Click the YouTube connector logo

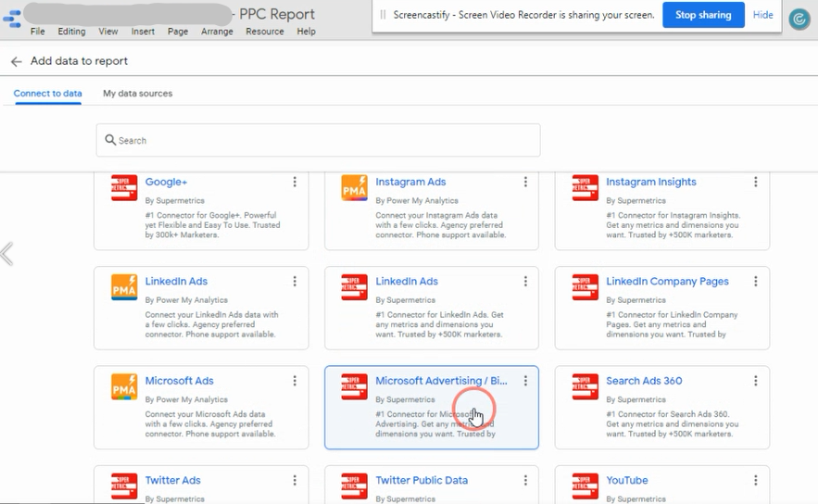coord(585,486)
